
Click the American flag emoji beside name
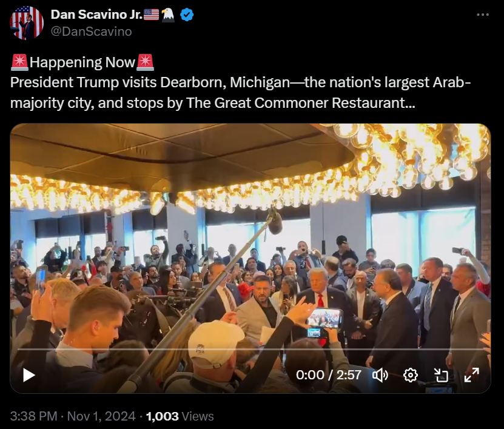[151, 15]
